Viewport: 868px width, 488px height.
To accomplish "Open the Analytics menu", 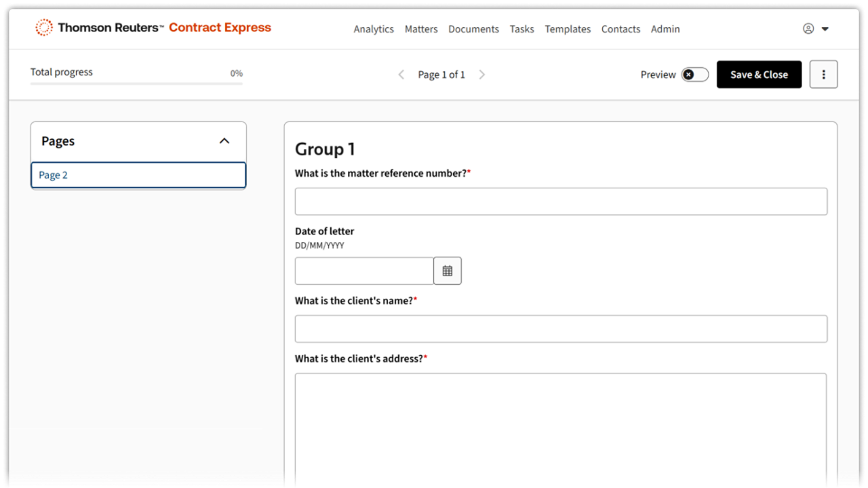I will point(374,29).
